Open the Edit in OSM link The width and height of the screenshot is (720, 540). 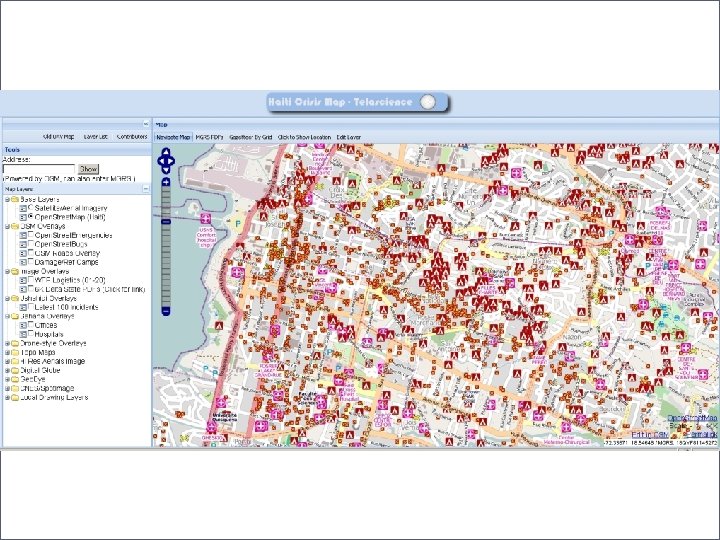(649, 435)
